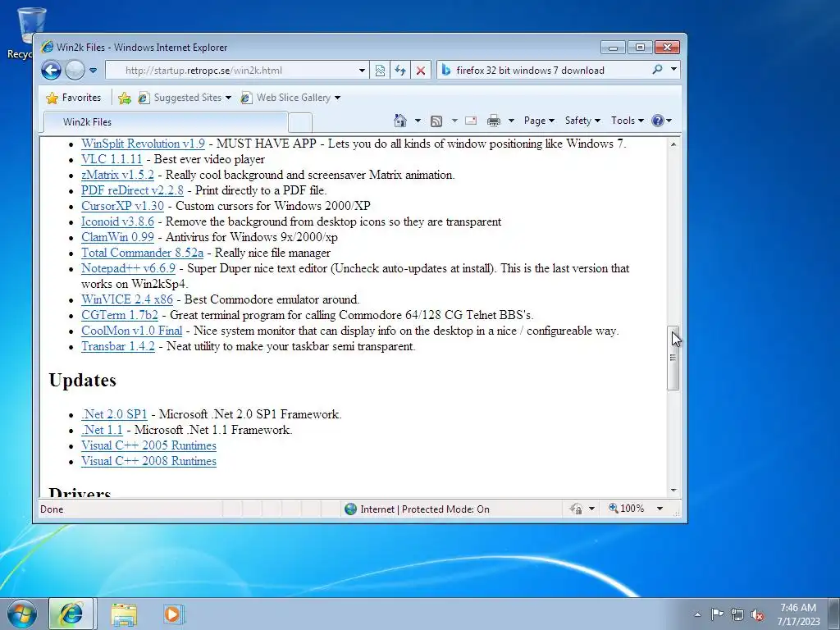Screen dimensions: 840x630
Task: Toggle the Compatibility View icon
Action: coord(380,71)
